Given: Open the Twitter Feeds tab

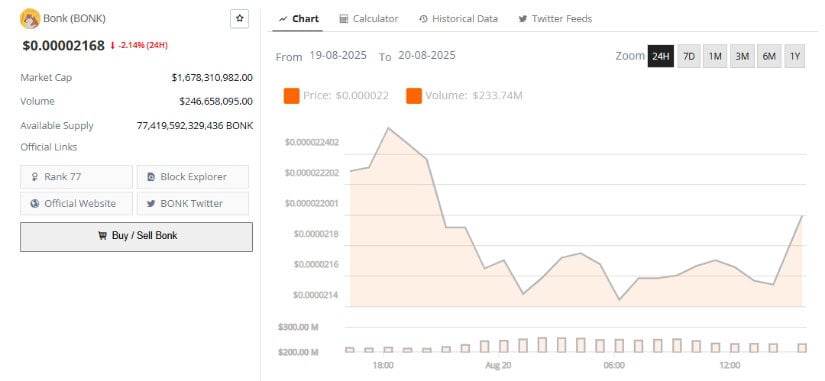Looking at the screenshot, I should (x=555, y=19).
